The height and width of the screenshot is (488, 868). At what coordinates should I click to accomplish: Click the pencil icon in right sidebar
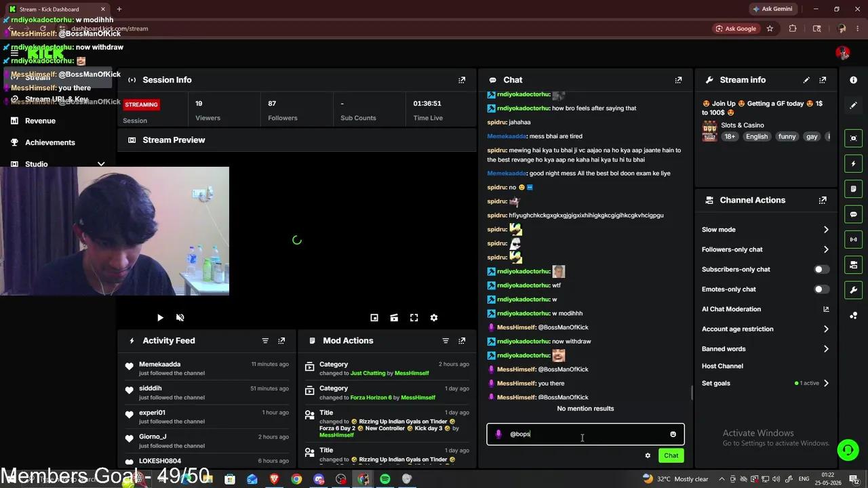tap(853, 105)
